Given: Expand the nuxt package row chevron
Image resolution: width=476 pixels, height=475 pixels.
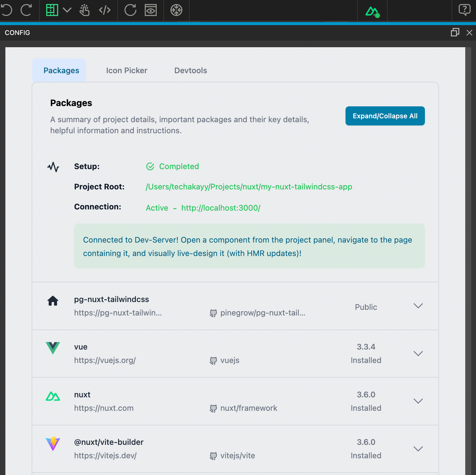Looking at the screenshot, I should pos(418,401).
